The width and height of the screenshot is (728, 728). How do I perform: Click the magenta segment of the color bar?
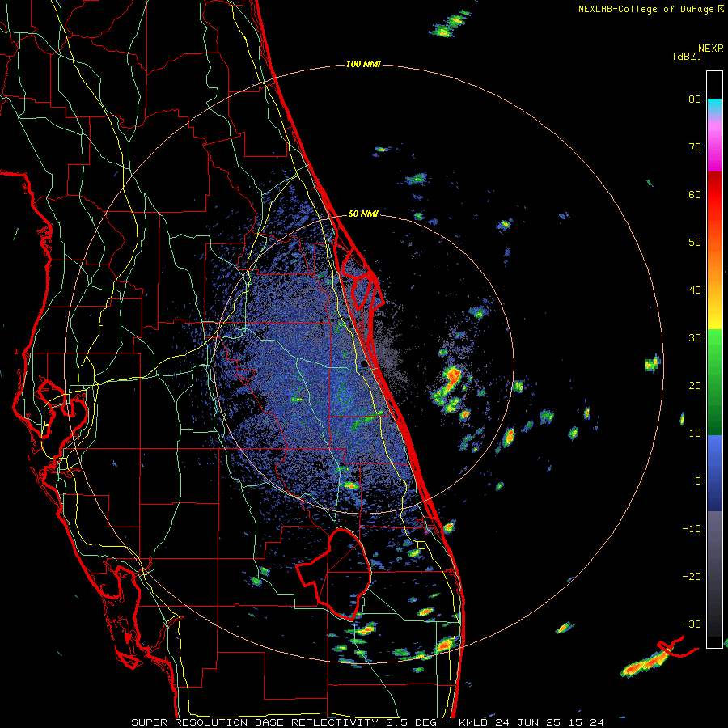pos(714,146)
